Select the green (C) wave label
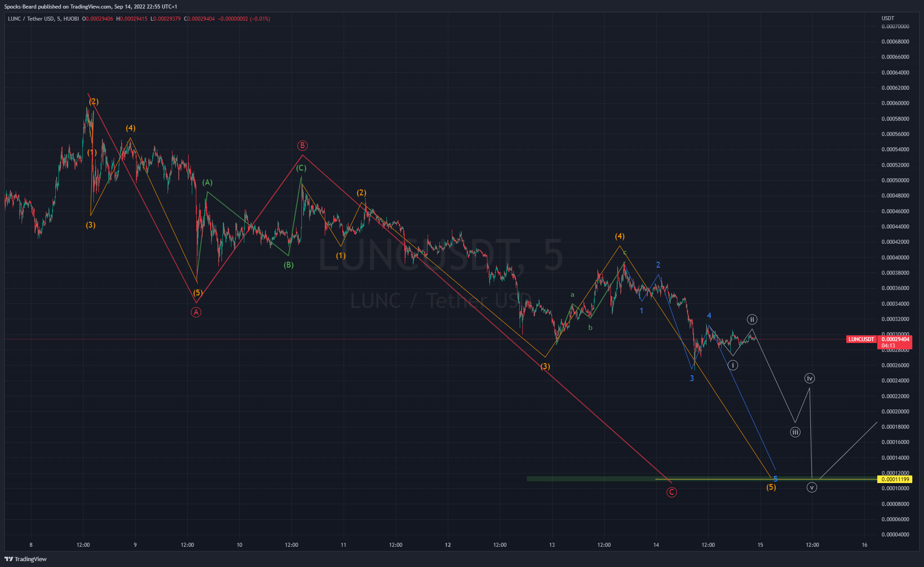The width and height of the screenshot is (924, 567). (x=301, y=168)
